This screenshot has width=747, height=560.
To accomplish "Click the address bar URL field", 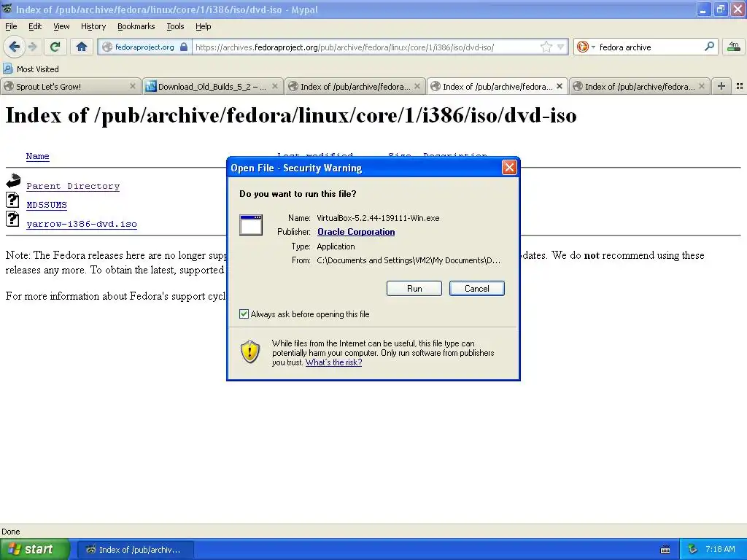I will coord(367,47).
